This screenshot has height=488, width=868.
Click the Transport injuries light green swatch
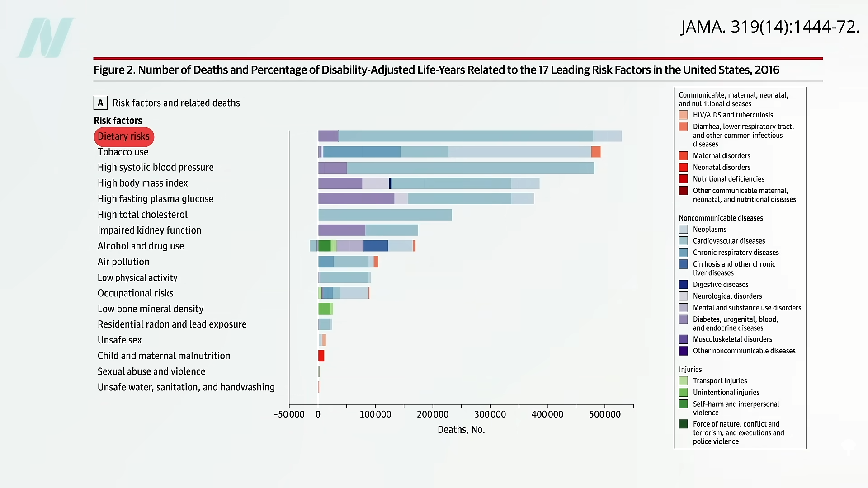point(683,381)
